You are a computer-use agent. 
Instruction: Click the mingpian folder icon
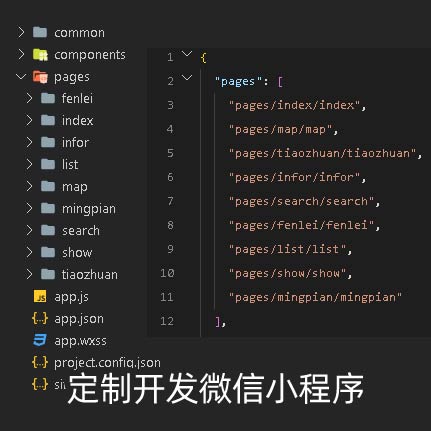click(48, 208)
